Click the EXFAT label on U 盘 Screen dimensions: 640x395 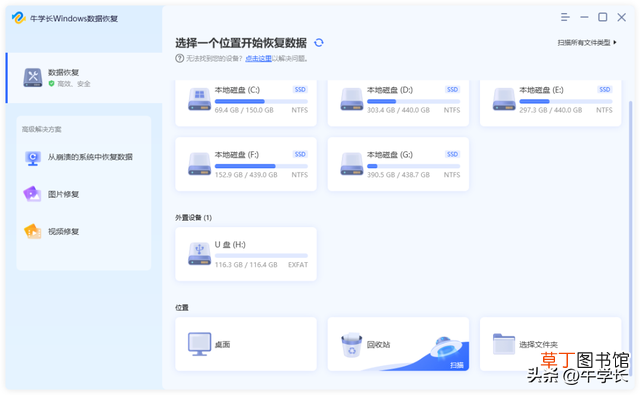[x=298, y=265]
